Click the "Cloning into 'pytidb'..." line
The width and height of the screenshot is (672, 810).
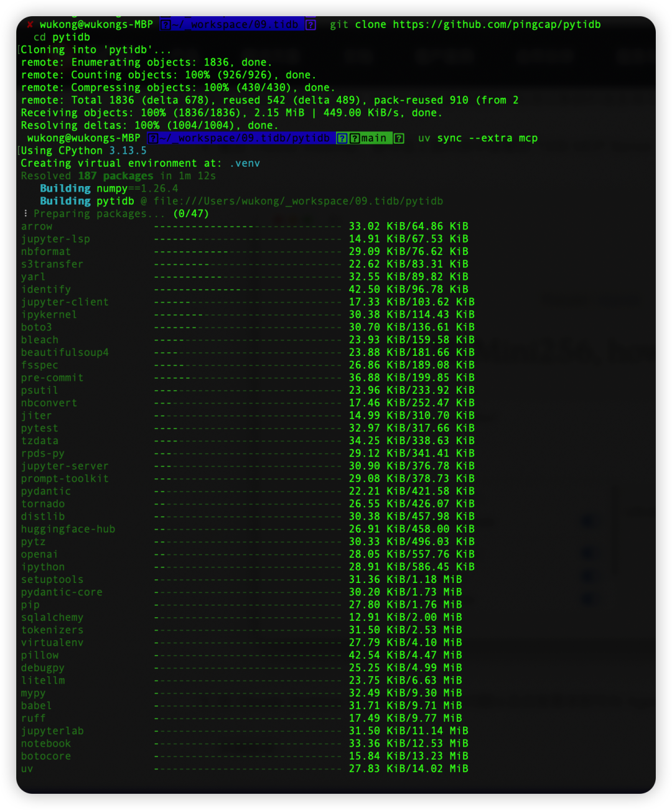(96, 50)
